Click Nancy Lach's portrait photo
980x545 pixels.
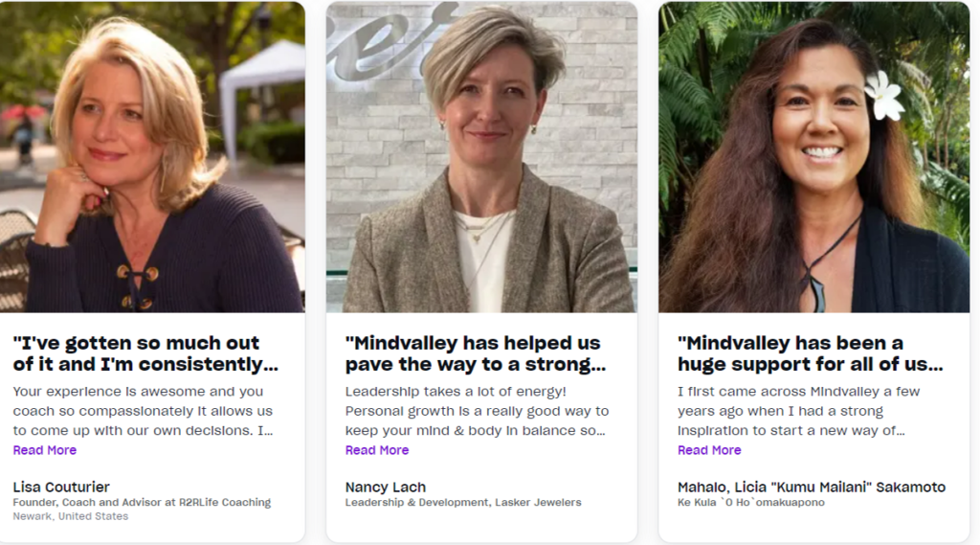coord(481,157)
